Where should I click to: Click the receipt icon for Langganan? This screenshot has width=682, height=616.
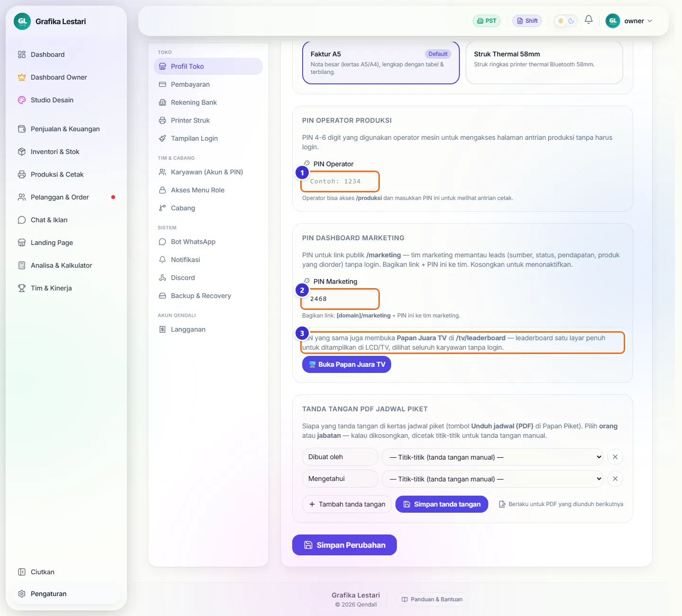coord(162,329)
